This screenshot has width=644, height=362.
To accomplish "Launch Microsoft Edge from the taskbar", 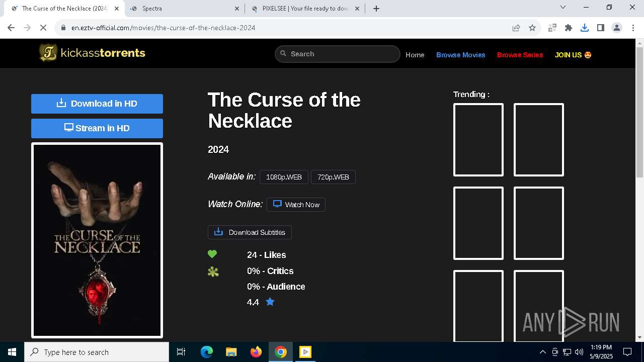I will coord(207,352).
